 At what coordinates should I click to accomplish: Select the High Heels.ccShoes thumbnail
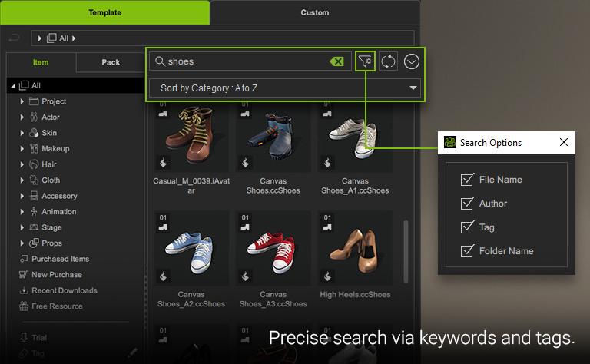click(x=355, y=250)
